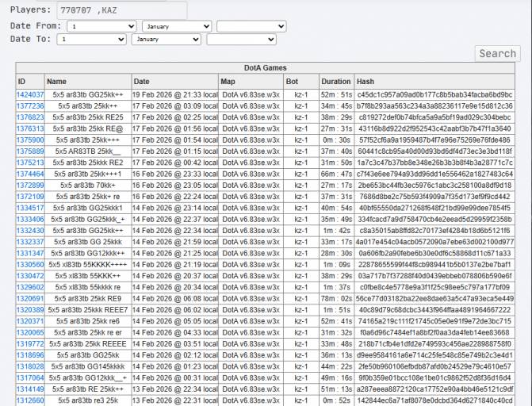
Task: Open game ID 1320371 link
Action: pyautogui.click(x=30, y=321)
